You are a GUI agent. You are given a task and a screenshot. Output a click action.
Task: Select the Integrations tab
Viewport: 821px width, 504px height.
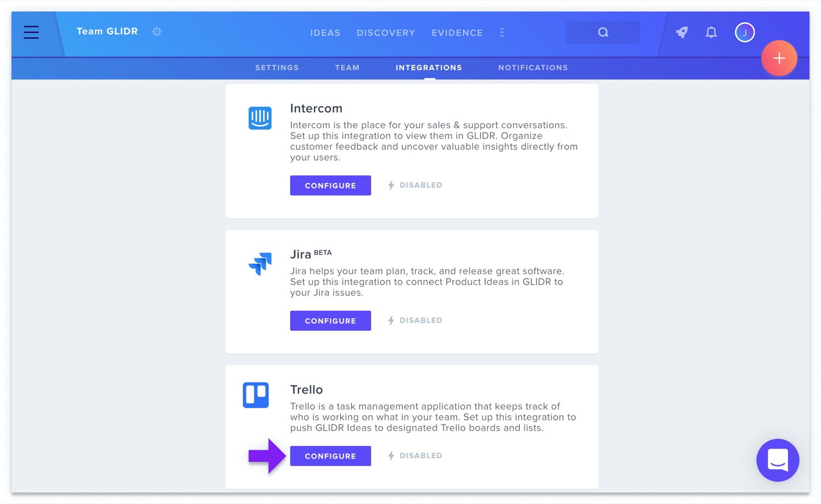[429, 68]
